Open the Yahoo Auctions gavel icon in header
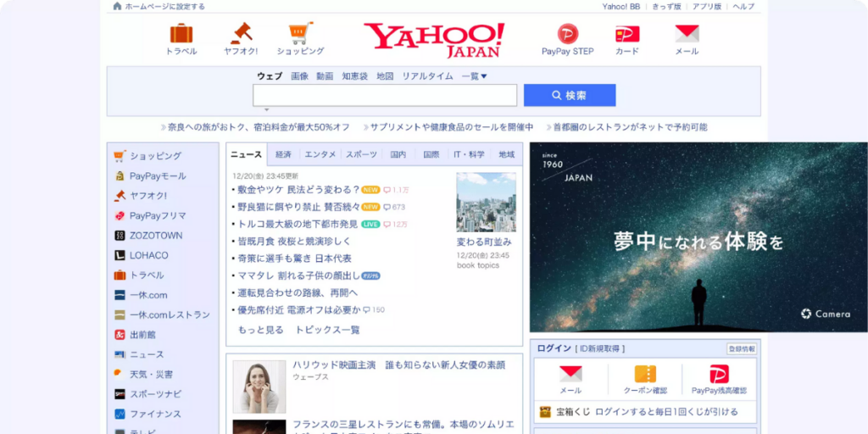This screenshot has width=868, height=434. [241, 33]
